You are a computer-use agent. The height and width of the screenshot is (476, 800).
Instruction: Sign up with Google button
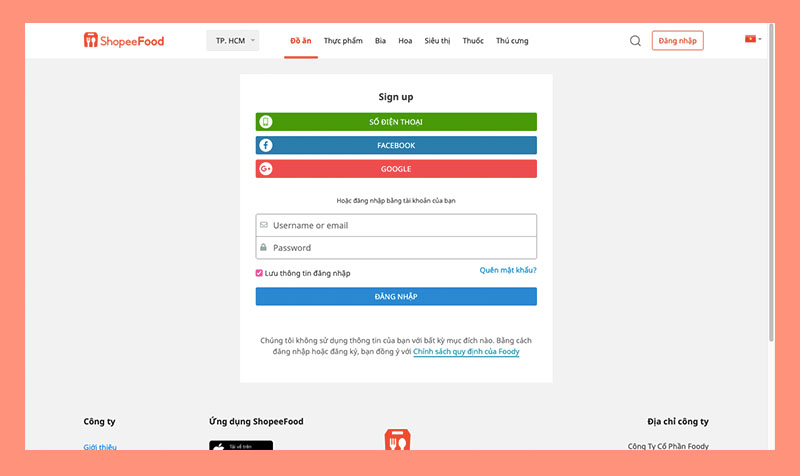tap(396, 169)
